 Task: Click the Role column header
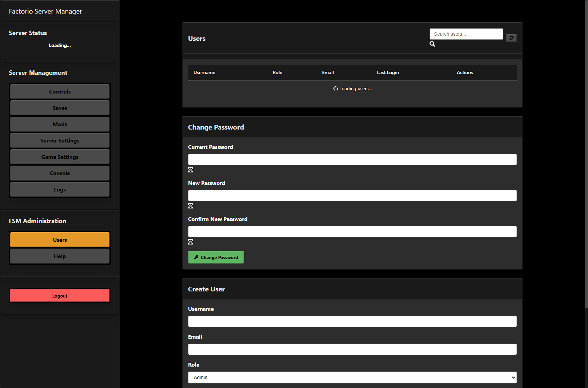[x=278, y=72]
